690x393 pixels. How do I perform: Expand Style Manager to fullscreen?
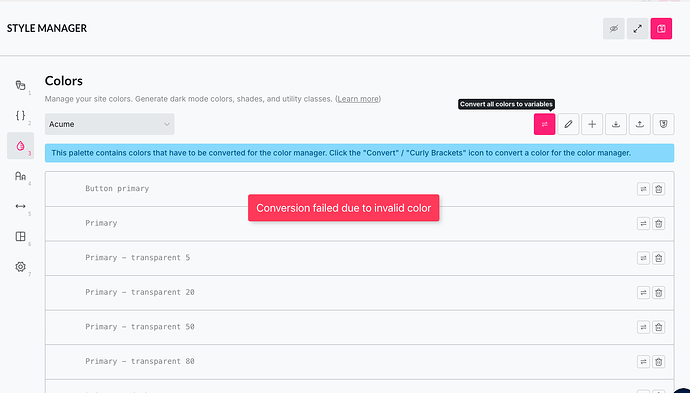[x=637, y=29]
